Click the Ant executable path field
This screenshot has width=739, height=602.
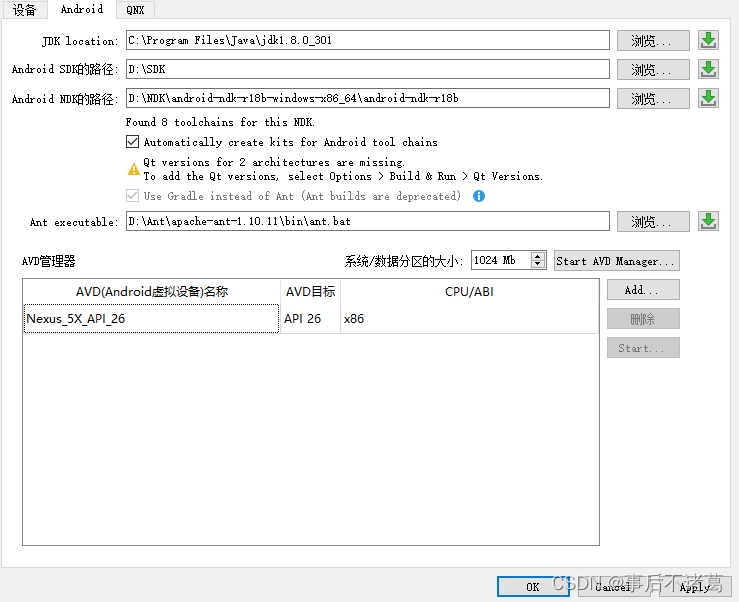368,221
